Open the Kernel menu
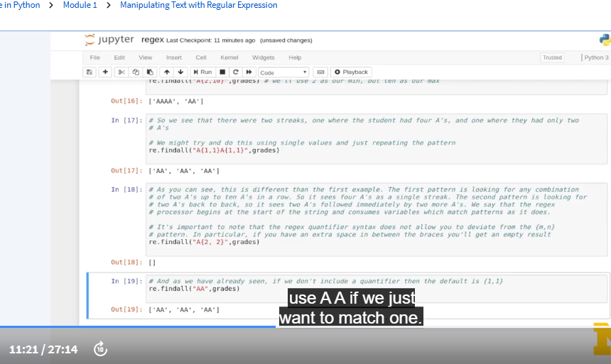The image size is (611, 364). point(229,57)
